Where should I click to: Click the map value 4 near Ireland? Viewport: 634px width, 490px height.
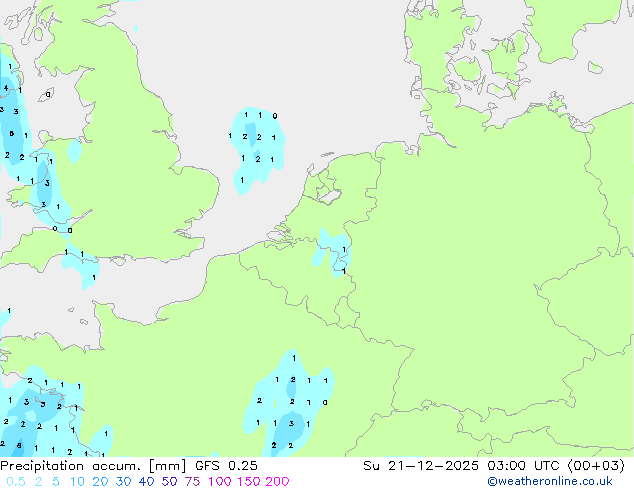pyautogui.click(x=6, y=88)
